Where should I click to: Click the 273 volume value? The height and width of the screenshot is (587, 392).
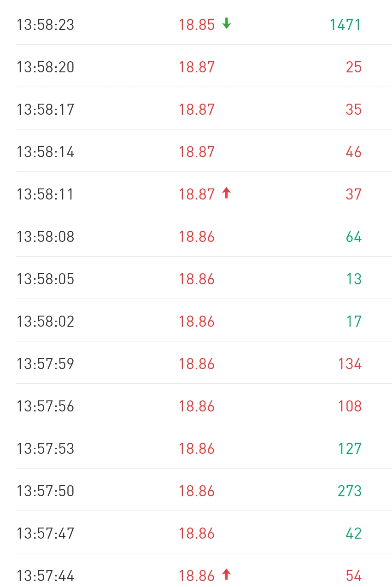(350, 491)
